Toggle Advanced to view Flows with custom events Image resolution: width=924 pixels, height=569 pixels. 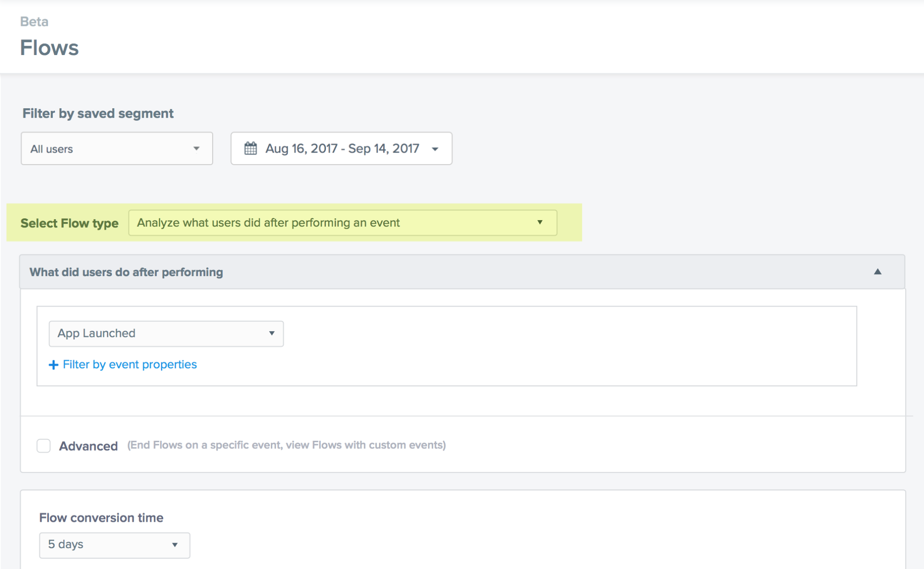44,445
